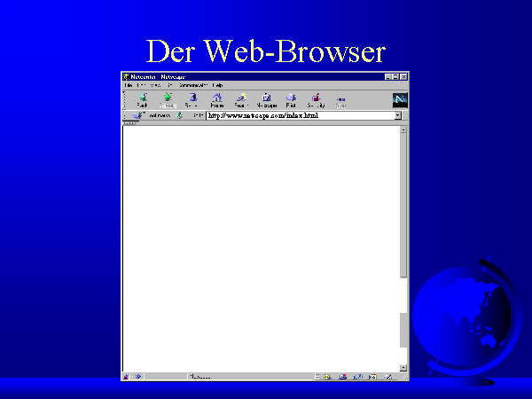Click the Netscape toolbar button
Viewport: 532px width, 399px height.
click(x=266, y=100)
